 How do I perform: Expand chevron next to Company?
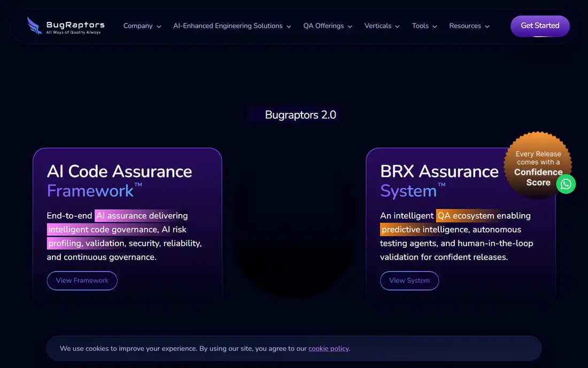coord(159,27)
